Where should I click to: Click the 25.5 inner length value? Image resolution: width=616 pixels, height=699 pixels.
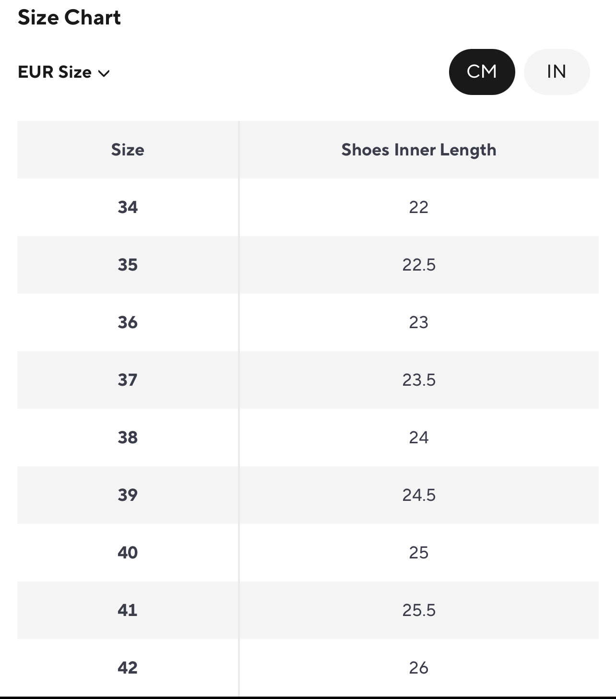click(419, 610)
